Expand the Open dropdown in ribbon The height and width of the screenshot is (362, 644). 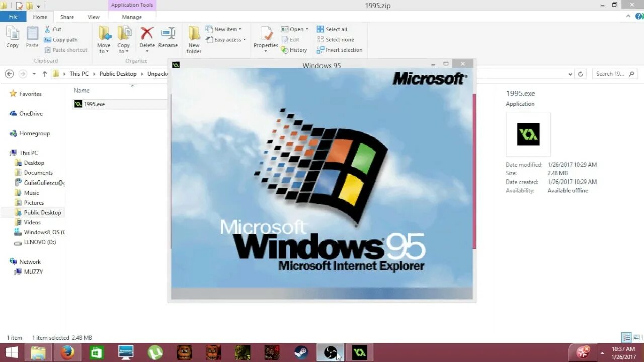click(x=294, y=29)
